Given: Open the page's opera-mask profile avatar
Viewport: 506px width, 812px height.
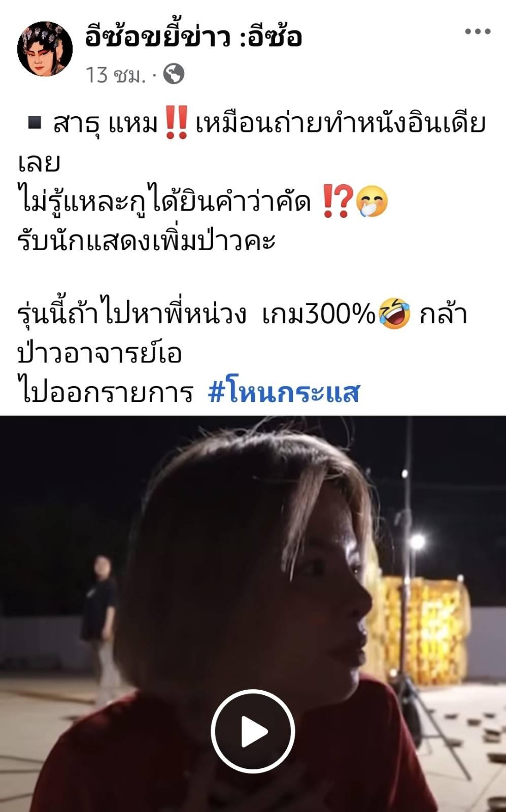Looking at the screenshot, I should [45, 49].
